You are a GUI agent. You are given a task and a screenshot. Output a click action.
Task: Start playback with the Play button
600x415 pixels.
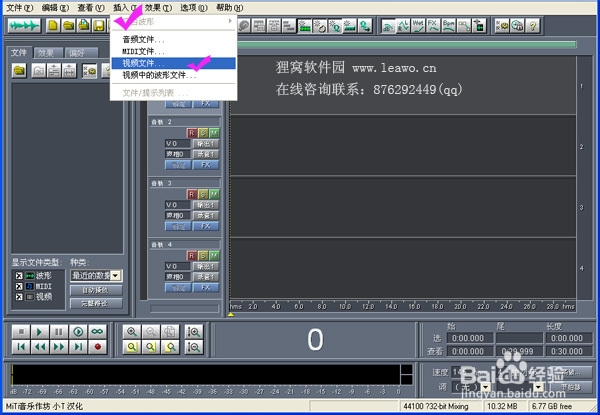[x=39, y=332]
